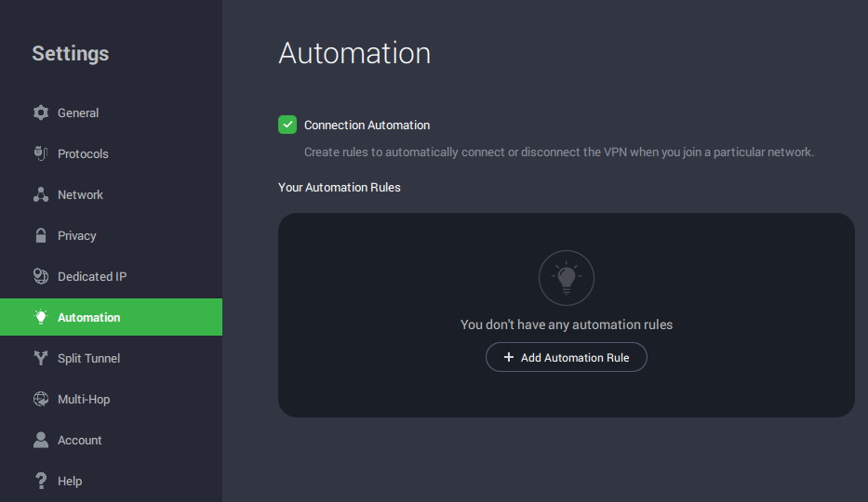Click the Dedicated IP globe icon
This screenshot has height=502, width=868.
(40, 276)
